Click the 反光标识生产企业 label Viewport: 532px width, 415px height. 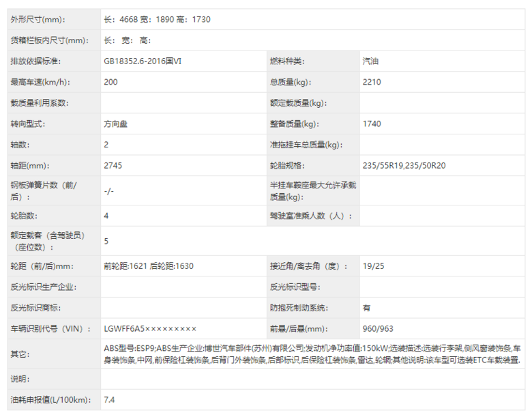(44, 287)
